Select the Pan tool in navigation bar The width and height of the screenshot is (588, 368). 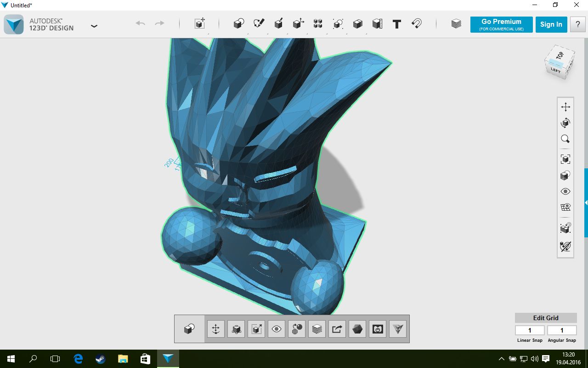tap(565, 107)
